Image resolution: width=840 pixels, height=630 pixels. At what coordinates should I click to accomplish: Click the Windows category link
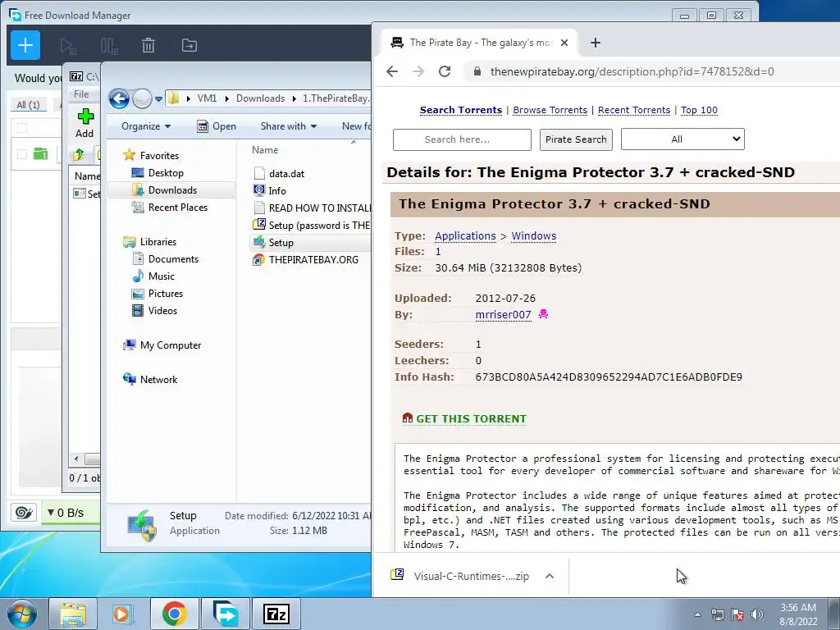(x=534, y=235)
